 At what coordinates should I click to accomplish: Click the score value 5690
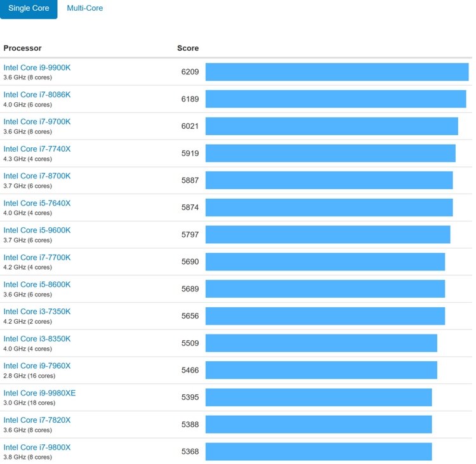click(x=190, y=262)
